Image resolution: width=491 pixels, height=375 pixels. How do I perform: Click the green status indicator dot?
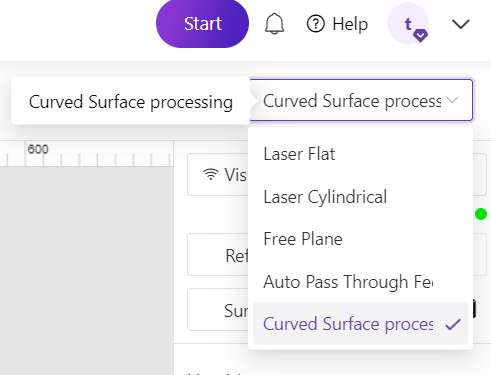481,214
